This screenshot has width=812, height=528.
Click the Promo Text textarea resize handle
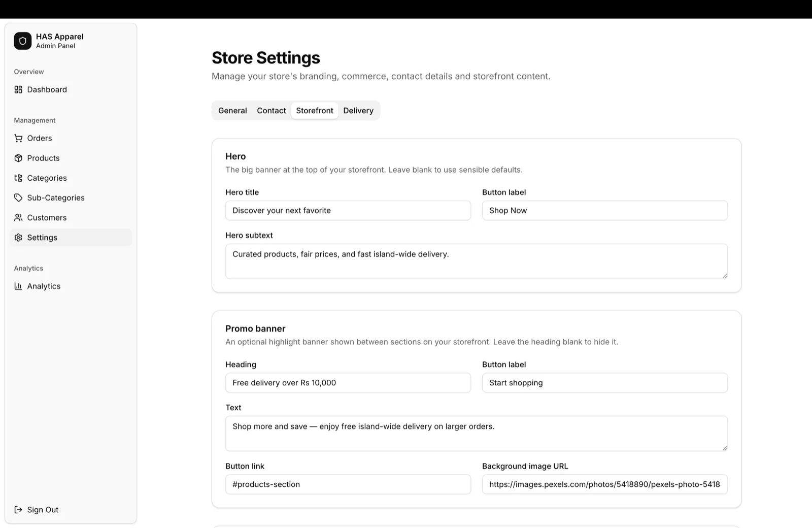[725, 448]
